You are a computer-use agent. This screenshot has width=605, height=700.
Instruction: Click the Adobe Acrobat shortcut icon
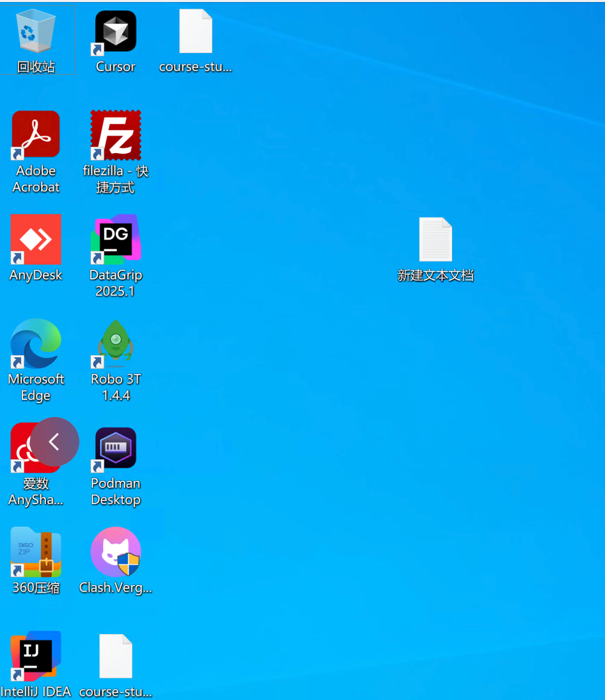point(36,135)
